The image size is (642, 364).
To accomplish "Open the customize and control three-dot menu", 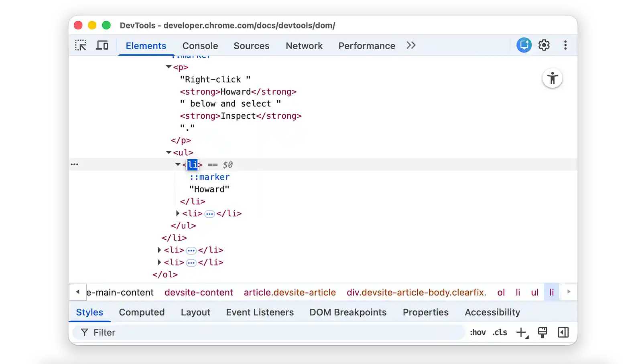I will (565, 45).
